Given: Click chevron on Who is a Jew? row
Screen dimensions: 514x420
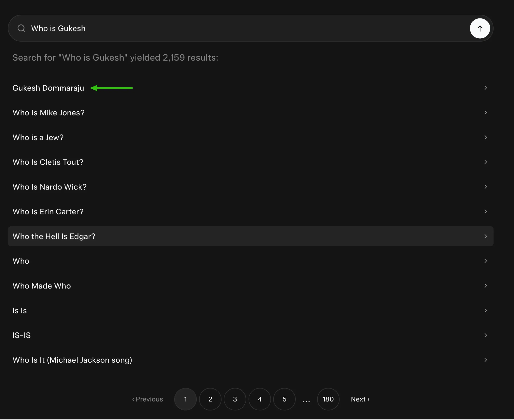Looking at the screenshot, I should click(x=485, y=137).
